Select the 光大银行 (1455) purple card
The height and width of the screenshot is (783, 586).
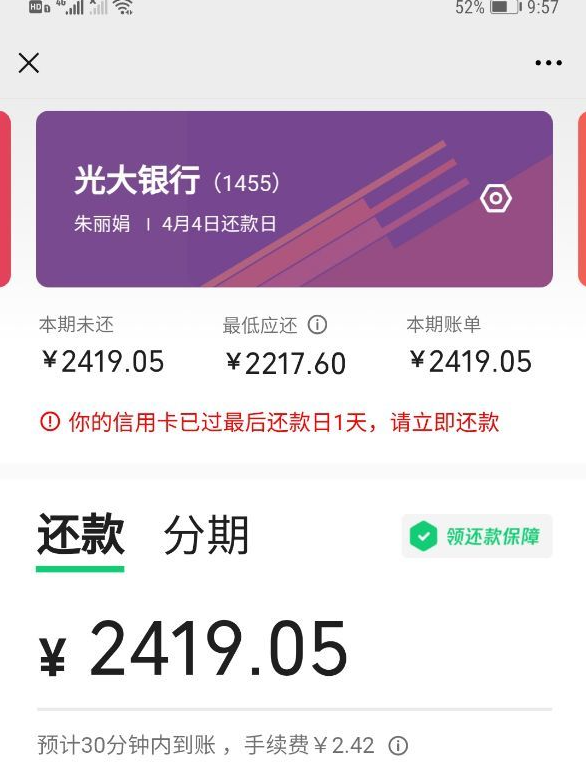tap(294, 199)
